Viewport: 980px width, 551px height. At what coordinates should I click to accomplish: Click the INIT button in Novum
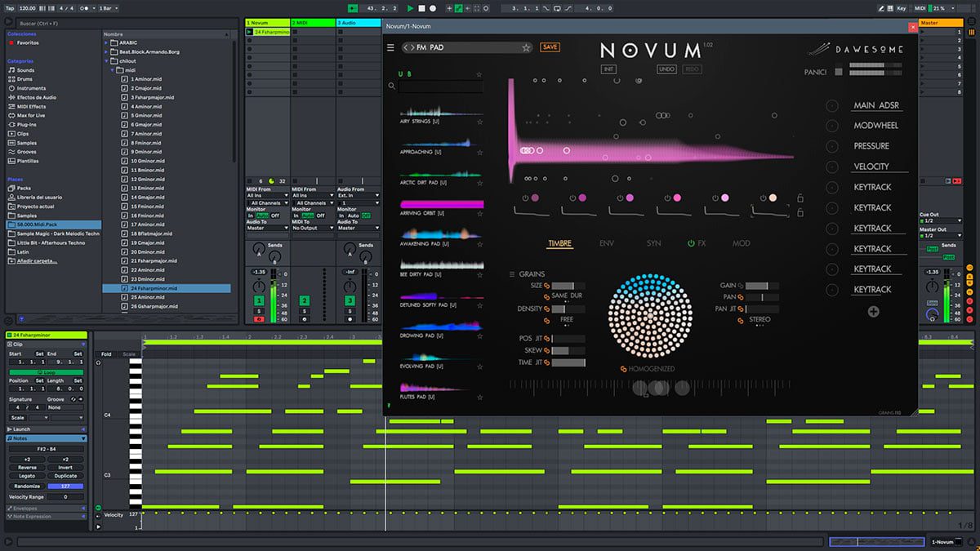tap(608, 69)
